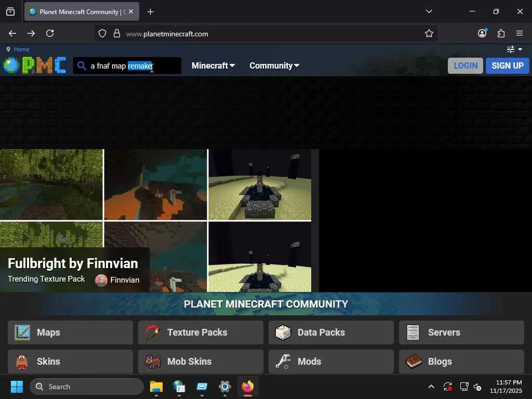The image size is (532, 399).
Task: Click the Home breadcrumb link
Action: click(x=21, y=49)
